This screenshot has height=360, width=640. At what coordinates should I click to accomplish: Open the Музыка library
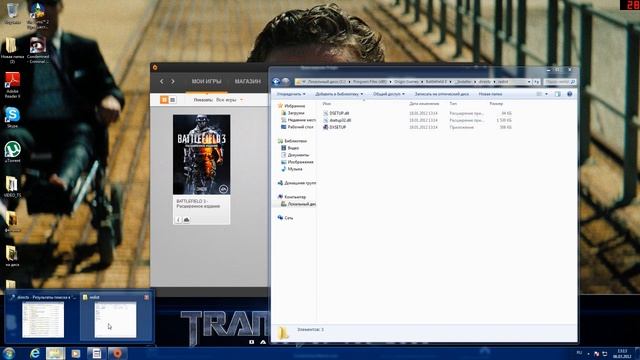[292, 169]
